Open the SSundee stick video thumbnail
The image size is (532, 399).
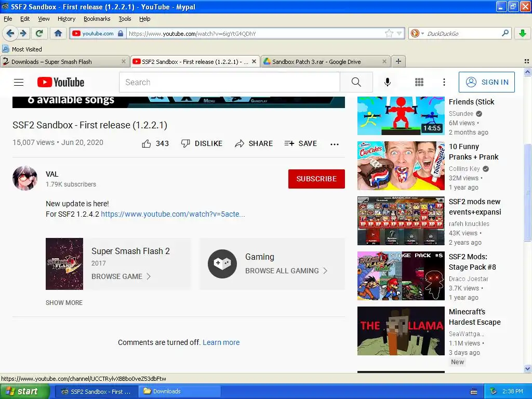click(x=401, y=116)
